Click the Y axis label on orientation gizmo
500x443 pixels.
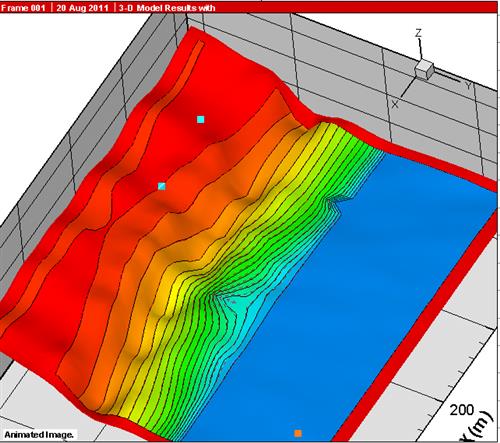click(x=469, y=86)
